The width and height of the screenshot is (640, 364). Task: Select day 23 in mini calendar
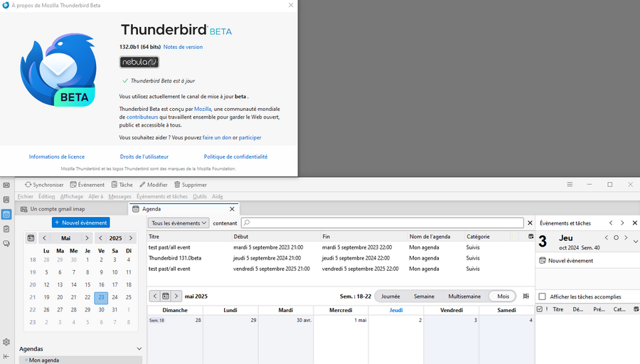(101, 297)
